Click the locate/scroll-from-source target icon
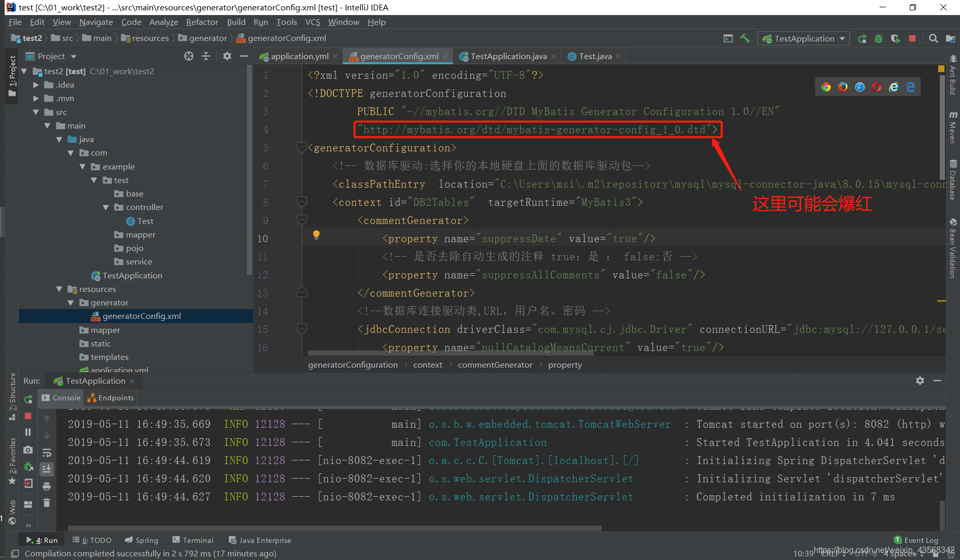The image size is (960, 560). [189, 56]
